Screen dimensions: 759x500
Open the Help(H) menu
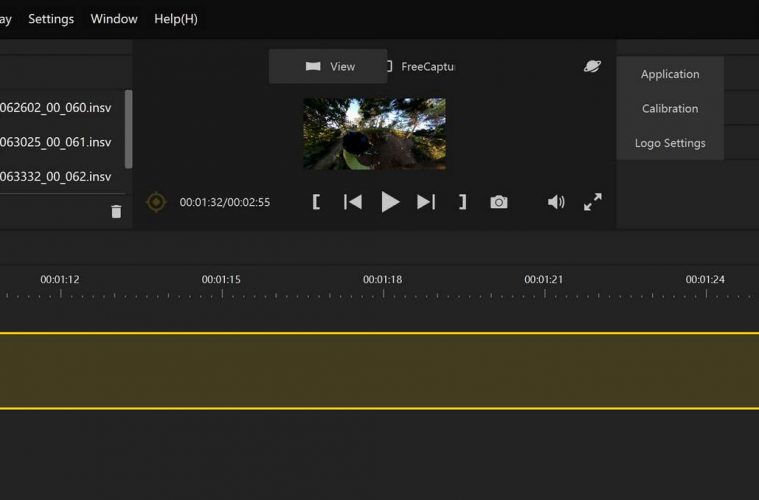point(176,19)
